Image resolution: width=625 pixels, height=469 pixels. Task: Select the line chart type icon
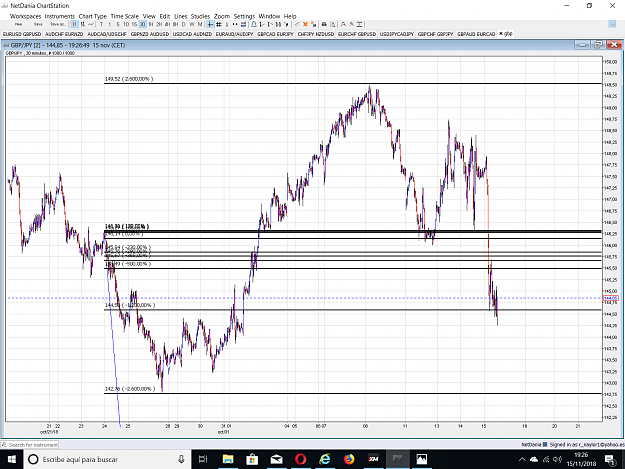[91, 24]
